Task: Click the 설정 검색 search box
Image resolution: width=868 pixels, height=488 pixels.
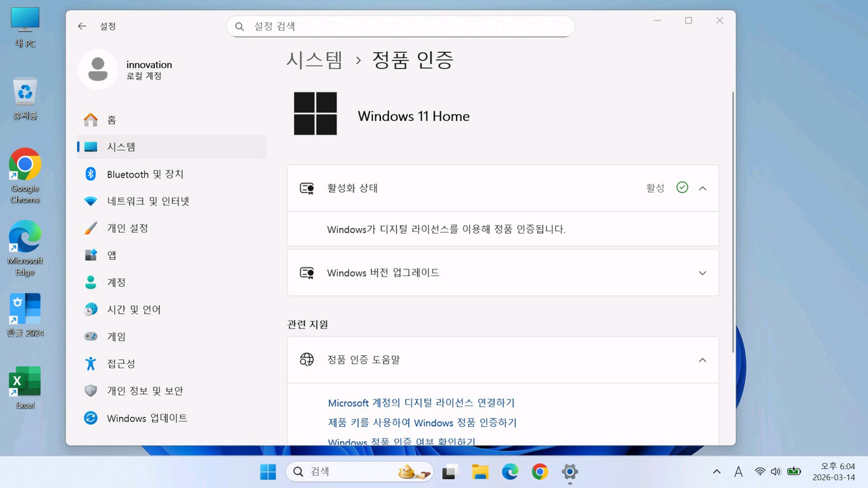Action: 400,26
